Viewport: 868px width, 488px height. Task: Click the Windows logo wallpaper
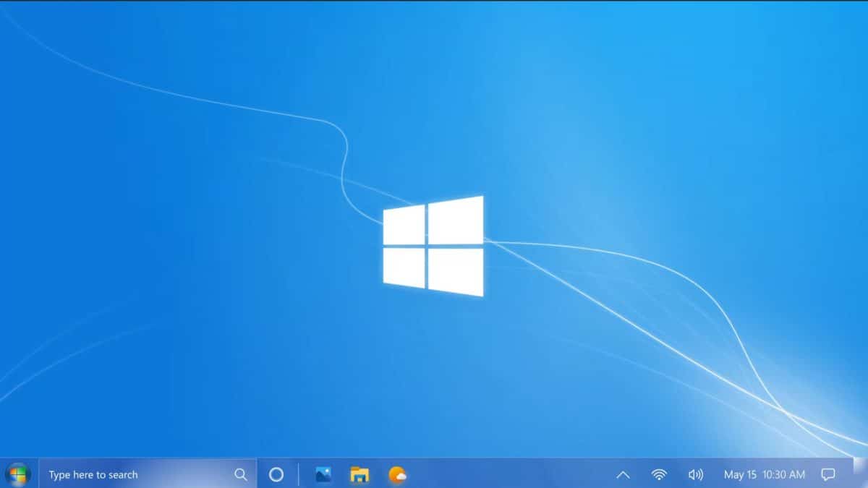[434, 246]
